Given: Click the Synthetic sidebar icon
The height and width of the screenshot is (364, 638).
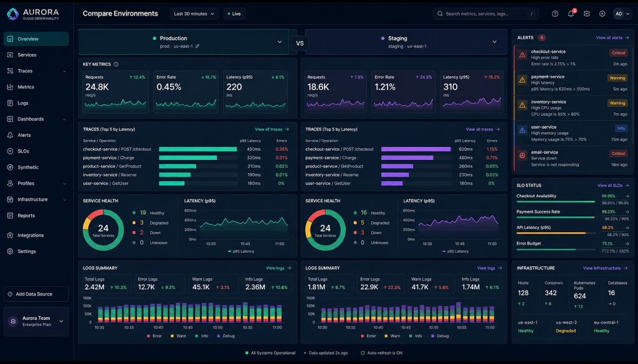Looking at the screenshot, I should (10, 167).
